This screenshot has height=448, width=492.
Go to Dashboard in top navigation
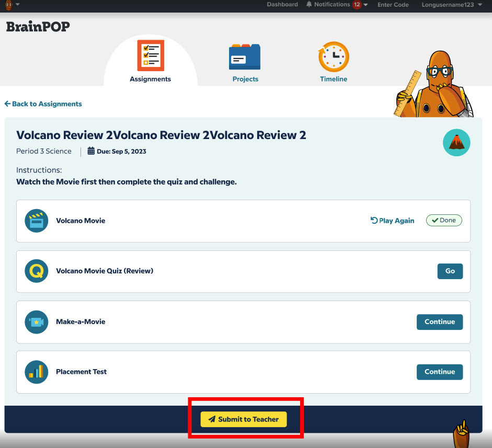point(282,5)
